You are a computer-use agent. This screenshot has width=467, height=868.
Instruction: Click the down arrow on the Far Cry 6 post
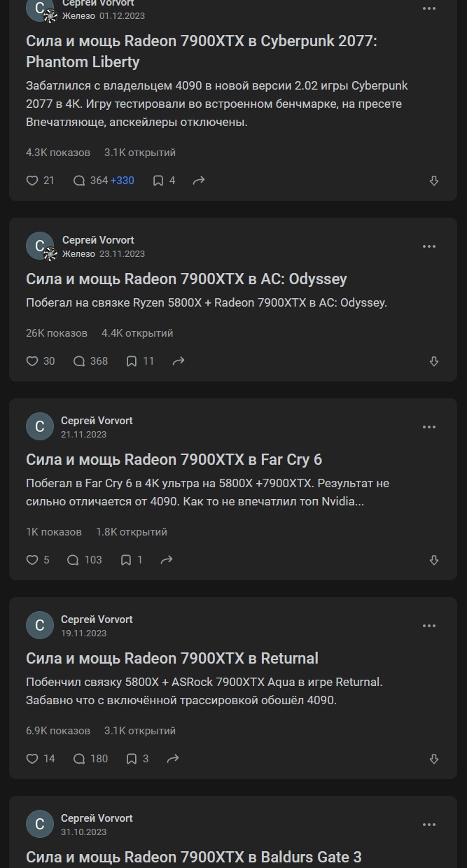[x=434, y=560]
